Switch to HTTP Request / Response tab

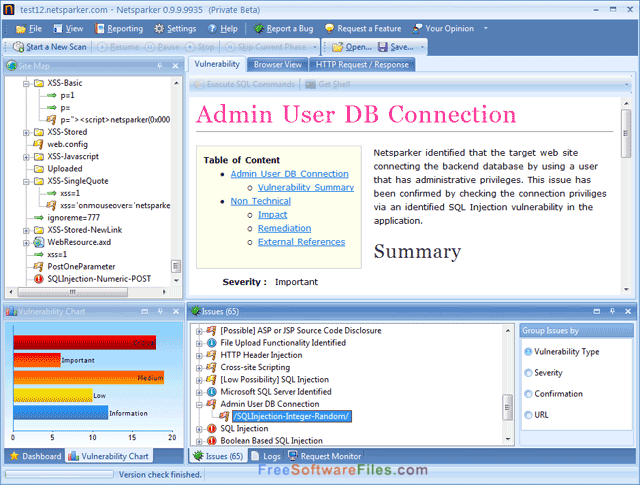[362, 65]
